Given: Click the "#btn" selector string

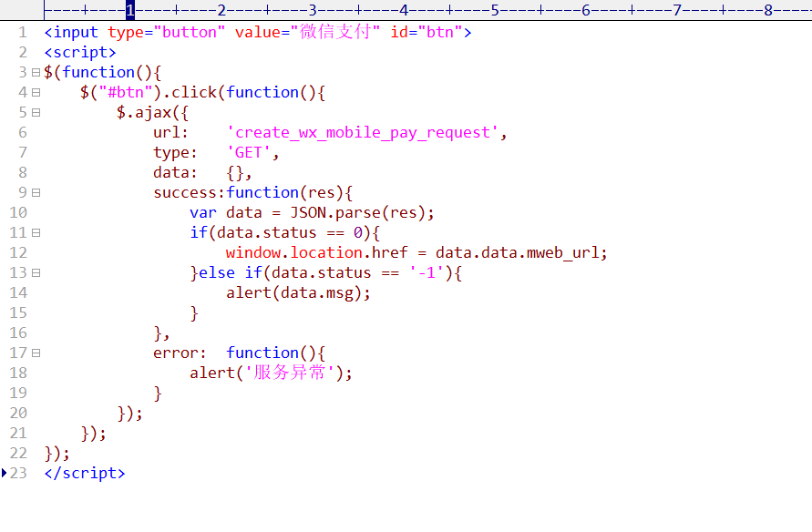Looking at the screenshot, I should pos(126,93).
